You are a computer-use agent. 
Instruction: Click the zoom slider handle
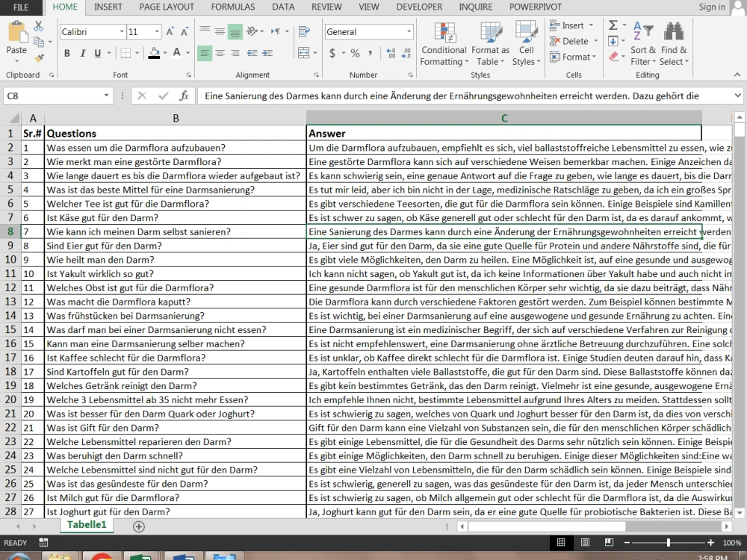tap(669, 542)
